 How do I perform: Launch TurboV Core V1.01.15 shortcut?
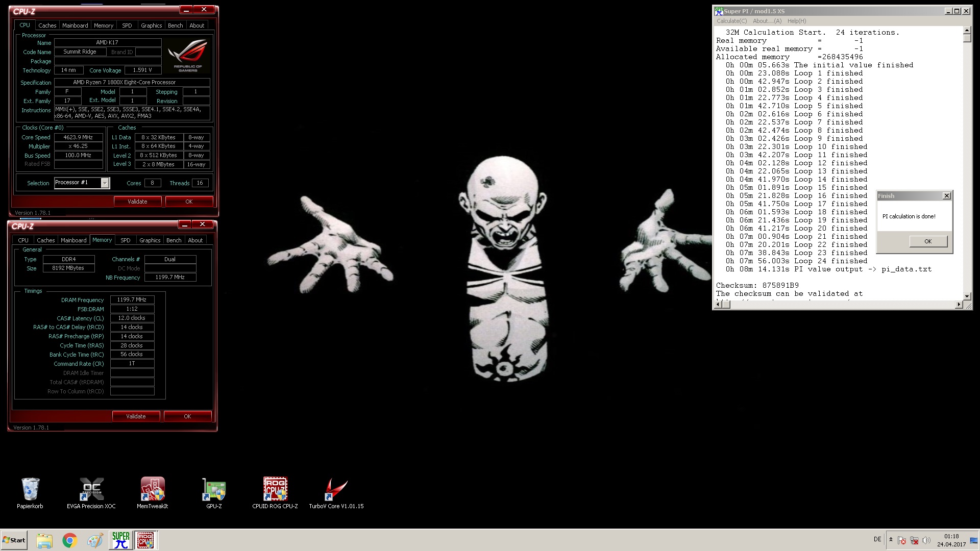[x=336, y=493]
